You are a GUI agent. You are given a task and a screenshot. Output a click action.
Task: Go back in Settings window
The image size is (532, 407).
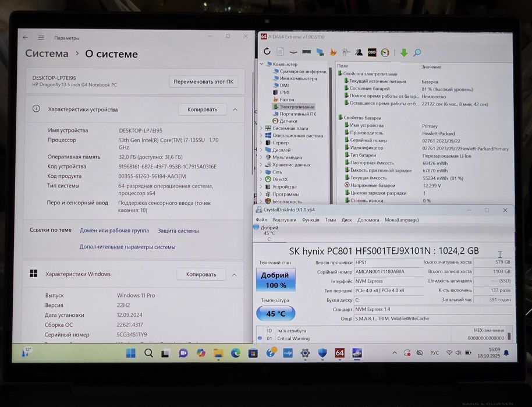pyautogui.click(x=26, y=38)
